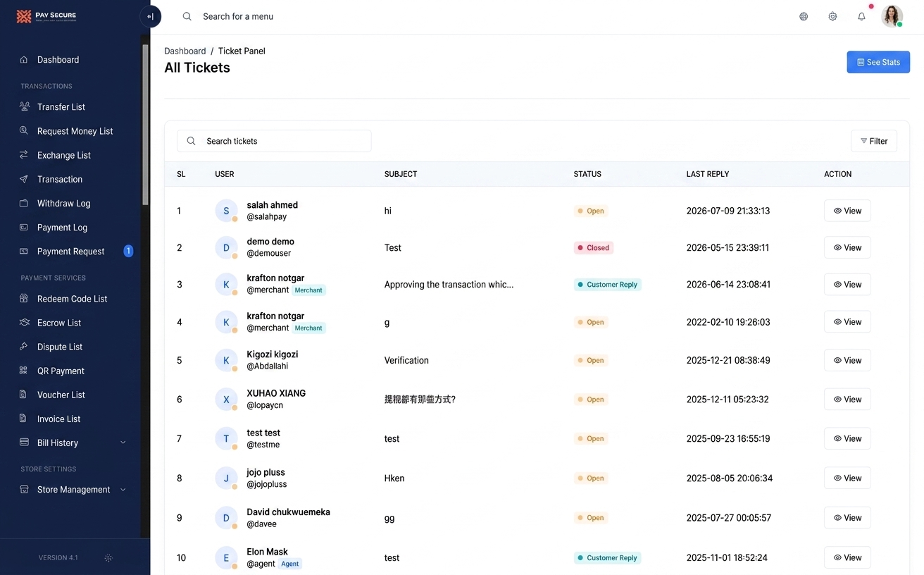Viewport: 924px width, 575px height.
Task: Click the Search for a menu field
Action: click(x=238, y=16)
